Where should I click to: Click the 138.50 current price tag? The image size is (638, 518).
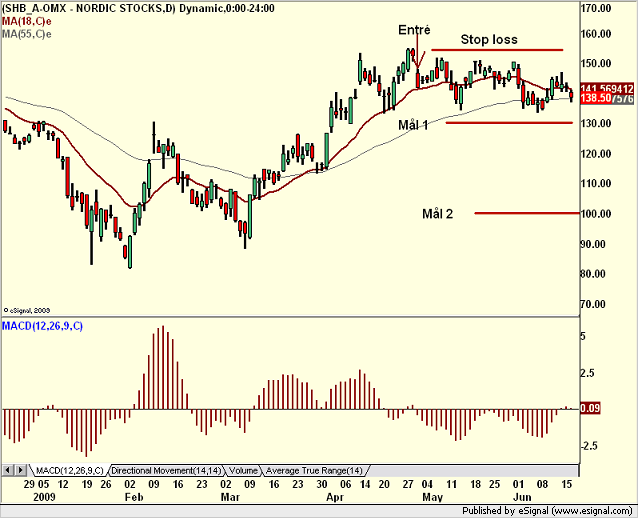pyautogui.click(x=596, y=98)
